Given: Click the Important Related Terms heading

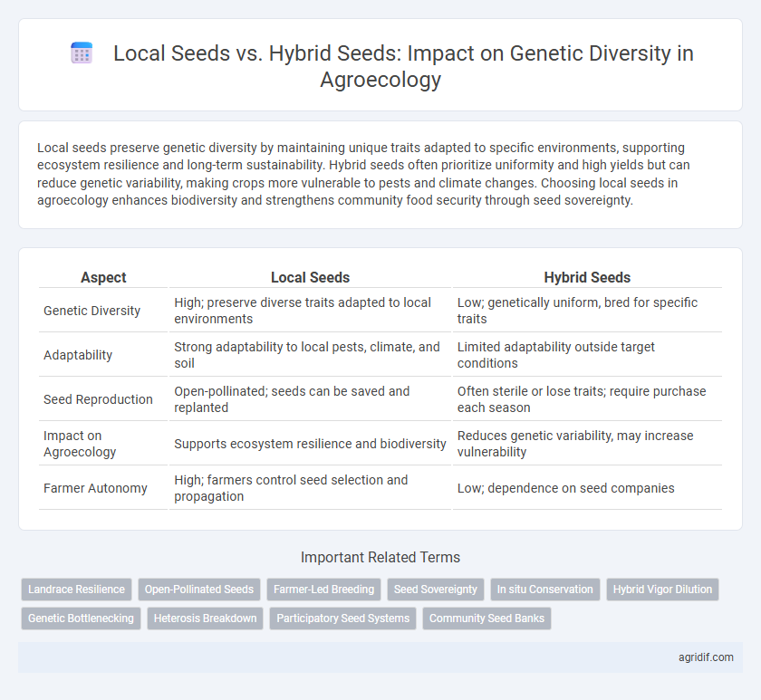Looking at the screenshot, I should (x=380, y=557).
